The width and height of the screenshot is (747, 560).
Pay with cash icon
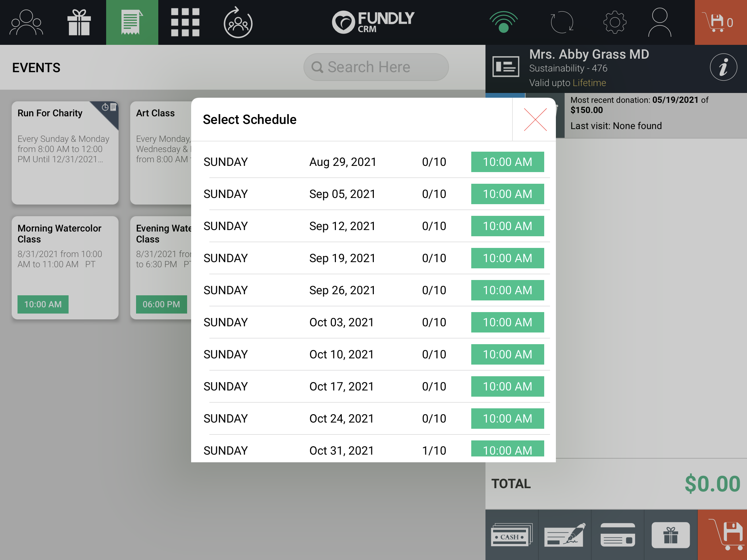pos(512,535)
